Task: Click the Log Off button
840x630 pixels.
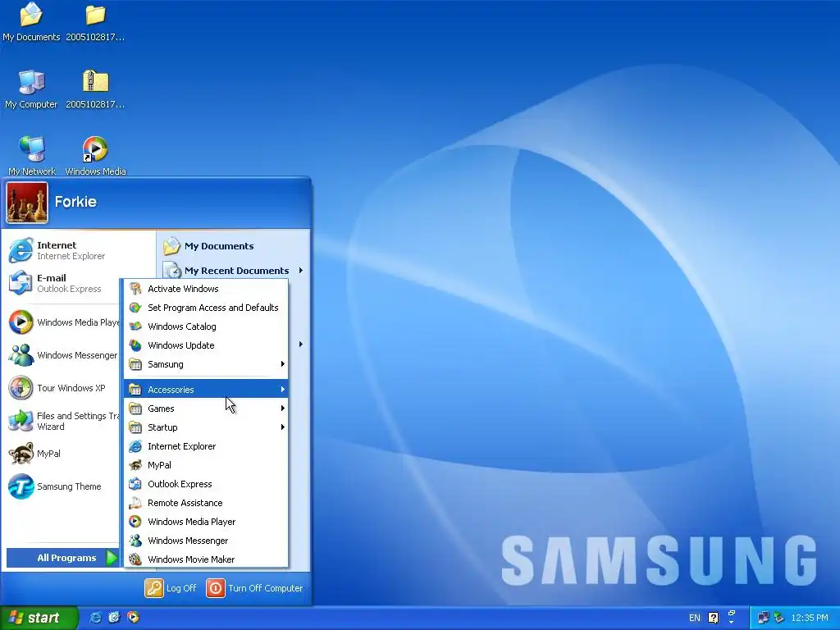Action: pos(171,588)
